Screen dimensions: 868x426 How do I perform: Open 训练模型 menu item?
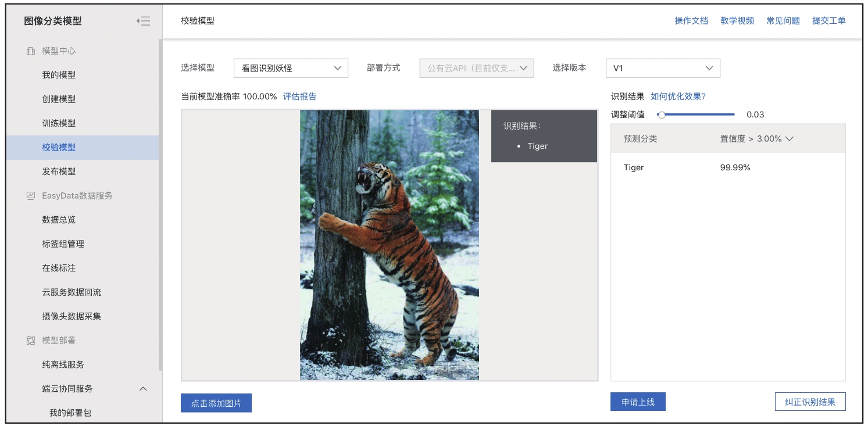(59, 123)
